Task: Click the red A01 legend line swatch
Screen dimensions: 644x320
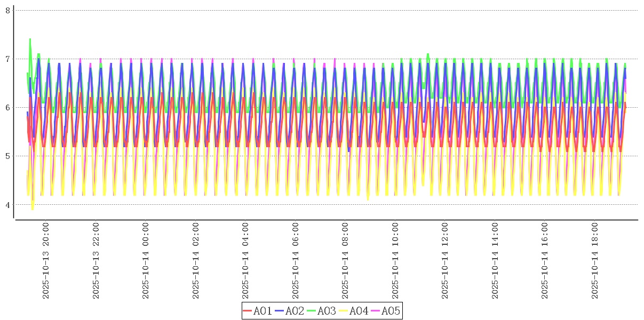Action: pos(248,311)
